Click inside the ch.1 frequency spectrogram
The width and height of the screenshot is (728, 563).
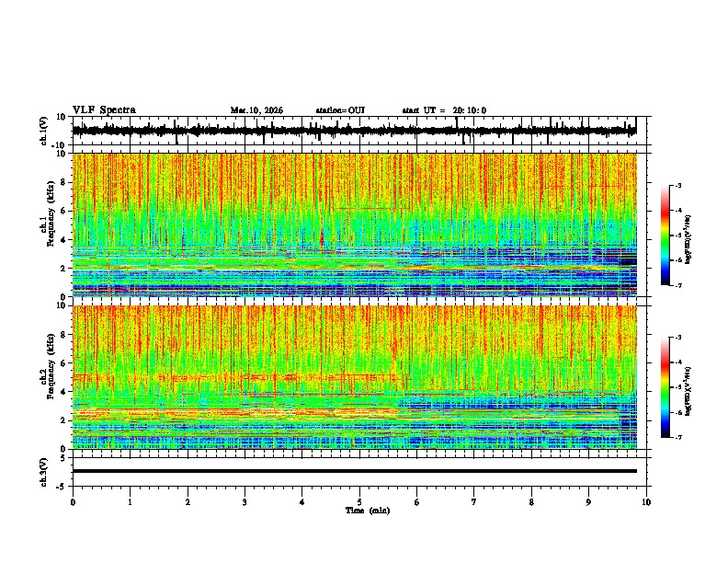[355, 224]
